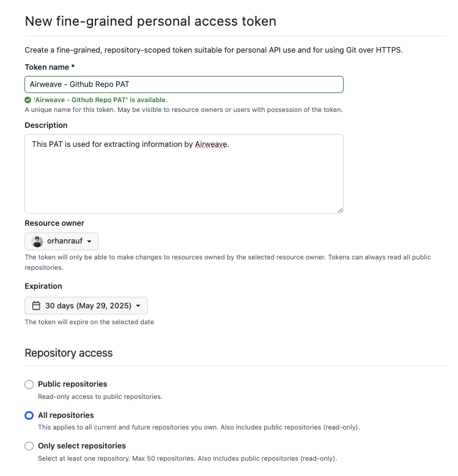Choose the Only select repositories option
The width and height of the screenshot is (458, 476).
point(29,446)
